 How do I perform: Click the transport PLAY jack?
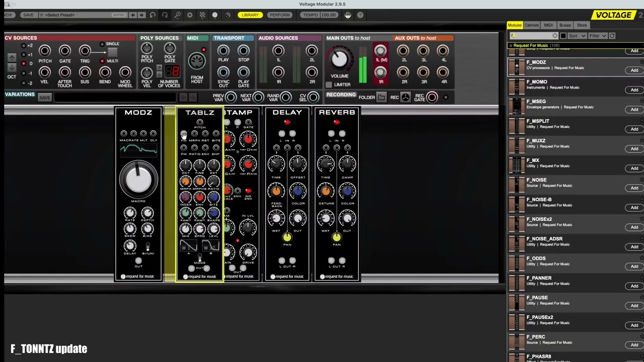(223, 50)
